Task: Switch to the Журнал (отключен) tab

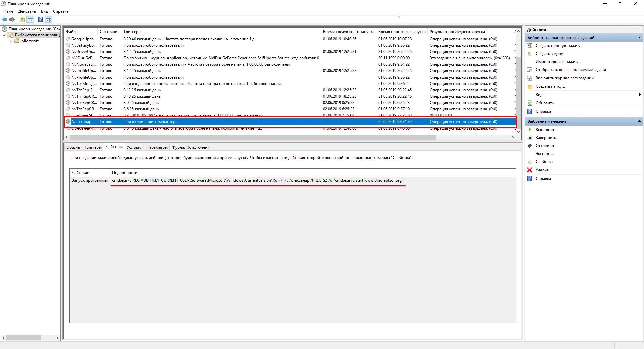Action: pos(190,147)
